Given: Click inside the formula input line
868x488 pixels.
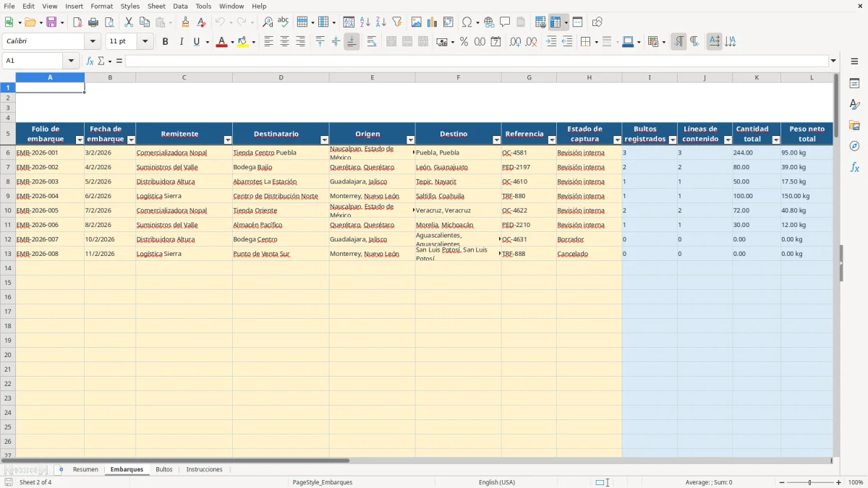Looking at the screenshot, I should coord(476,61).
